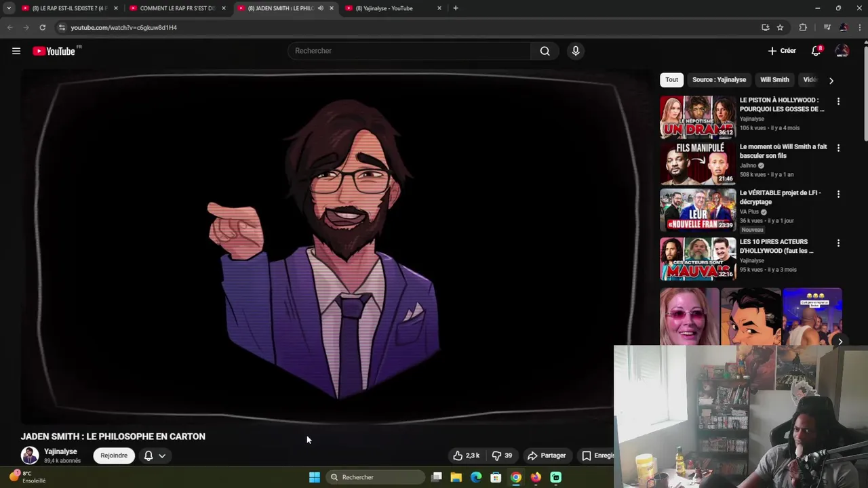This screenshot has height=488, width=868.
Task: Open Chrome media controls icon
Action: (827, 27)
